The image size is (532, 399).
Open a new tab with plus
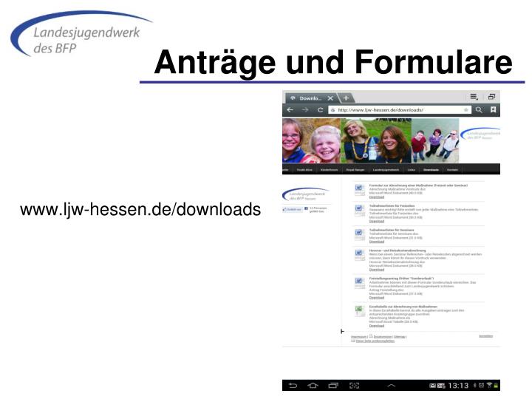tap(346, 98)
